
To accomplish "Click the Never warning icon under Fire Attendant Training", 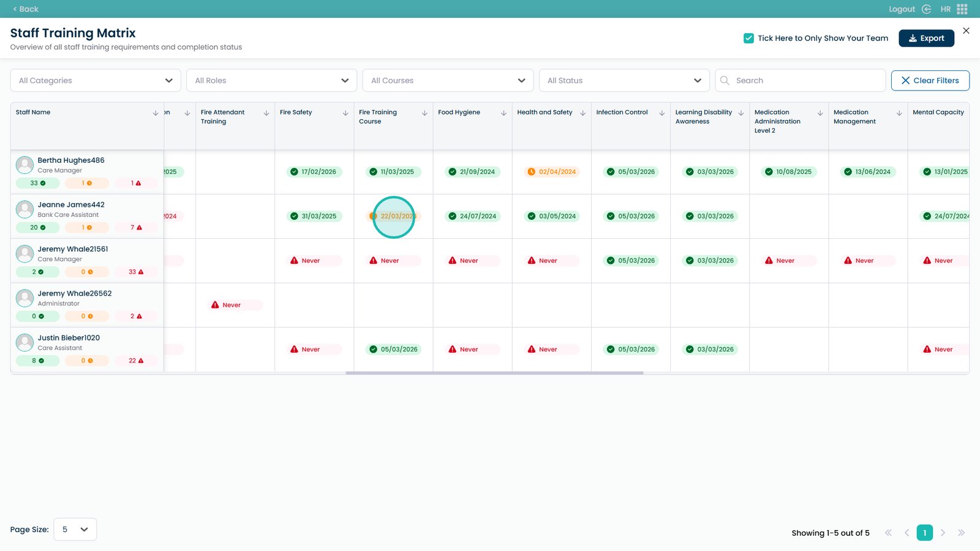I will pyautogui.click(x=215, y=305).
